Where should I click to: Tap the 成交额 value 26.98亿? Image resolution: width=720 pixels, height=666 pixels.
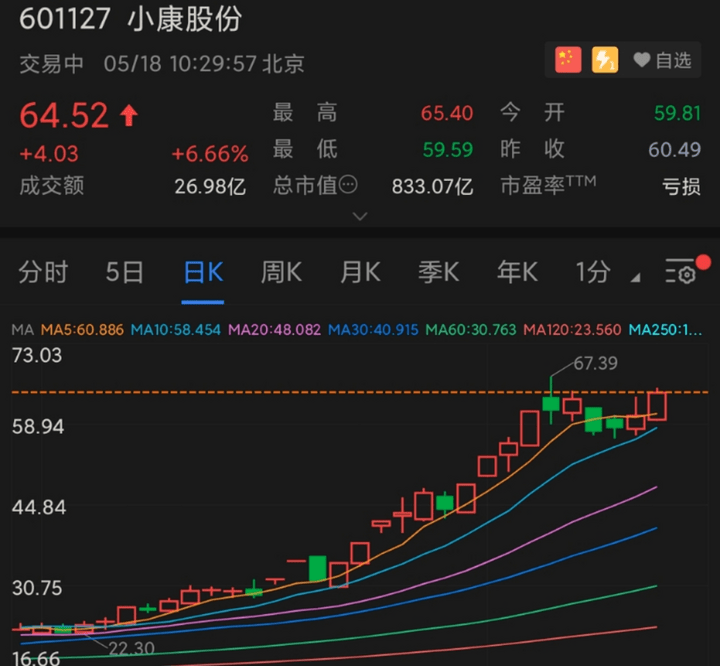(x=210, y=186)
